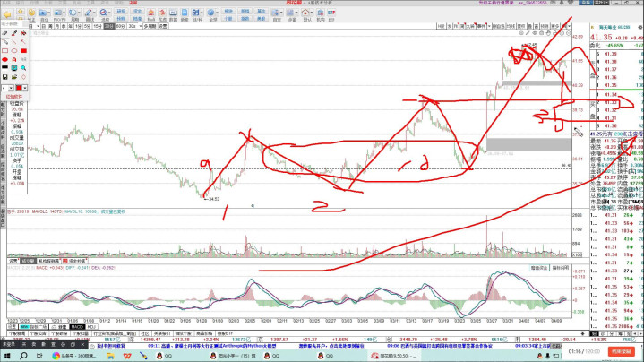Screen dimensions: 644x362
Task: Click the flame hot-spots toolbar icon
Action: tap(151, 13)
